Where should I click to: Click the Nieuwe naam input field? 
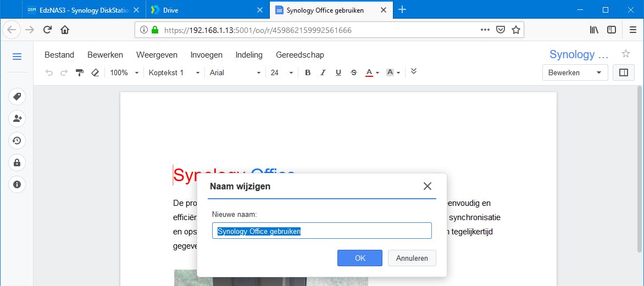coord(322,231)
